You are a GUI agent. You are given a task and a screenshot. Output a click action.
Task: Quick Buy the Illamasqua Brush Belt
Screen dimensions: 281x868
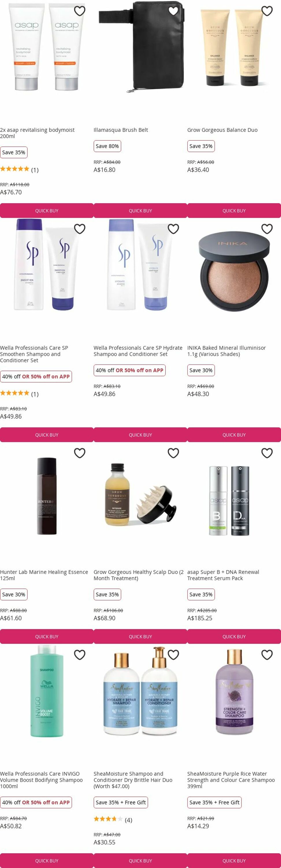pos(140,211)
